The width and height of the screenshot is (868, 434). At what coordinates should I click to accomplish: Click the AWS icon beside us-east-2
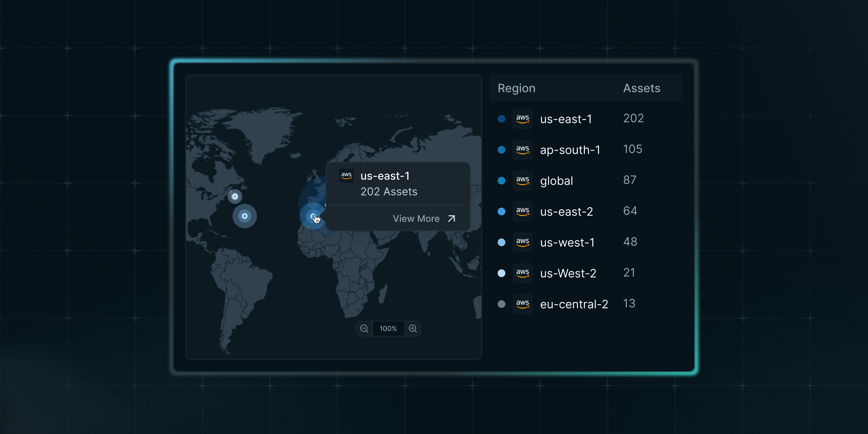[x=523, y=211]
